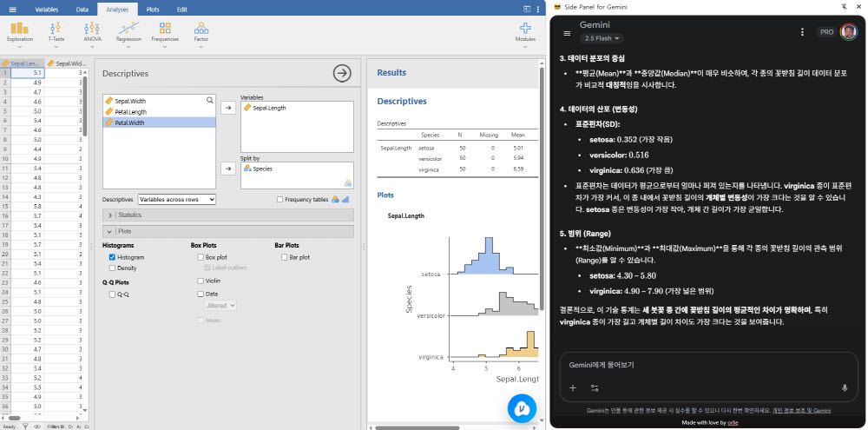Click the microphone icon in Gemini
868x430 pixels.
(844, 387)
